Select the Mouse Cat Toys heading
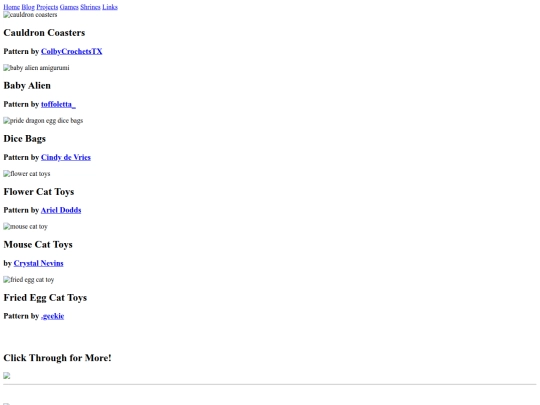The width and height of the screenshot is (540, 405). click(38, 245)
